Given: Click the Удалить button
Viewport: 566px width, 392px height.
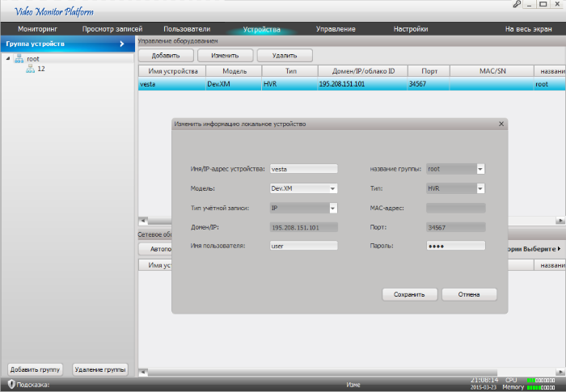Looking at the screenshot, I should click(x=285, y=56).
